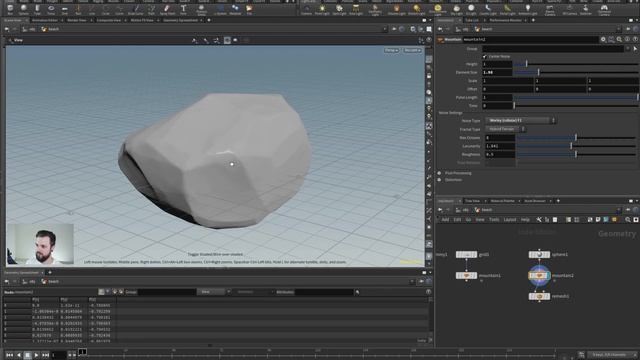Screen dimensions: 640x360
Task: Toggle bypass flag on grid1 node
Action: [x=459, y=254]
